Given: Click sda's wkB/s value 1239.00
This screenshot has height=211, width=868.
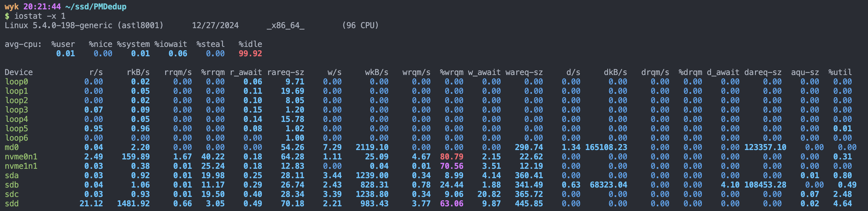Looking at the screenshot, I should click(372, 175).
